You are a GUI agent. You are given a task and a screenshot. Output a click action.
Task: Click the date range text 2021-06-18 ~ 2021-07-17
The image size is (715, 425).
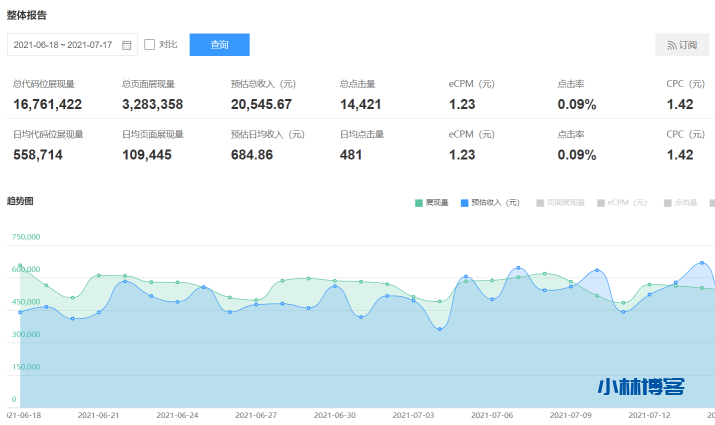pyautogui.click(x=63, y=45)
